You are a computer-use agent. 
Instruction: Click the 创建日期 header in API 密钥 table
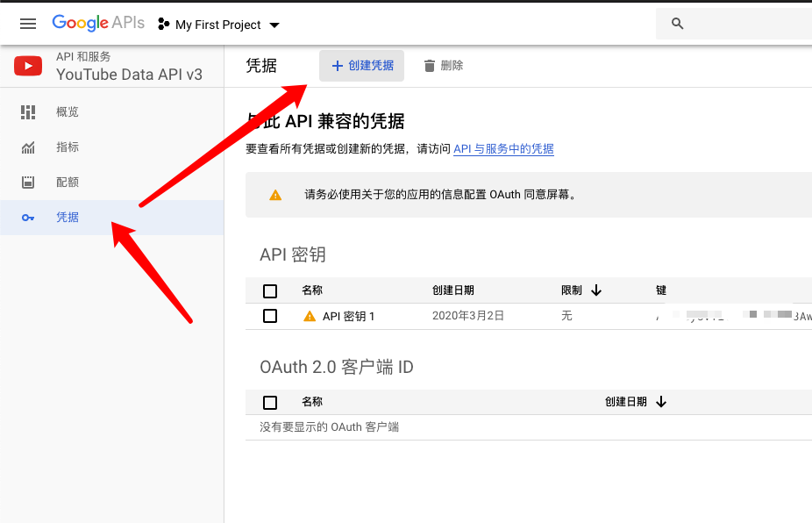453,290
